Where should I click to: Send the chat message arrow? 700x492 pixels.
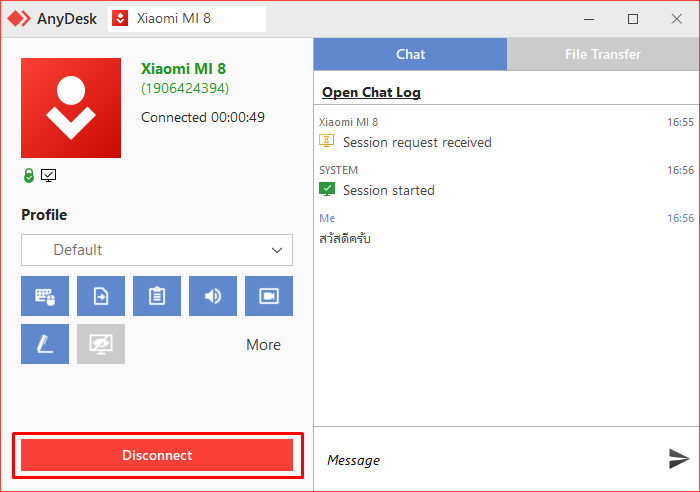pyautogui.click(x=679, y=459)
